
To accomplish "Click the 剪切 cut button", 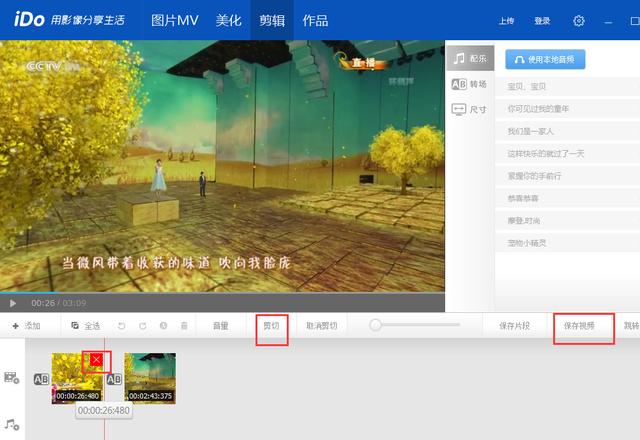I will point(271,326).
